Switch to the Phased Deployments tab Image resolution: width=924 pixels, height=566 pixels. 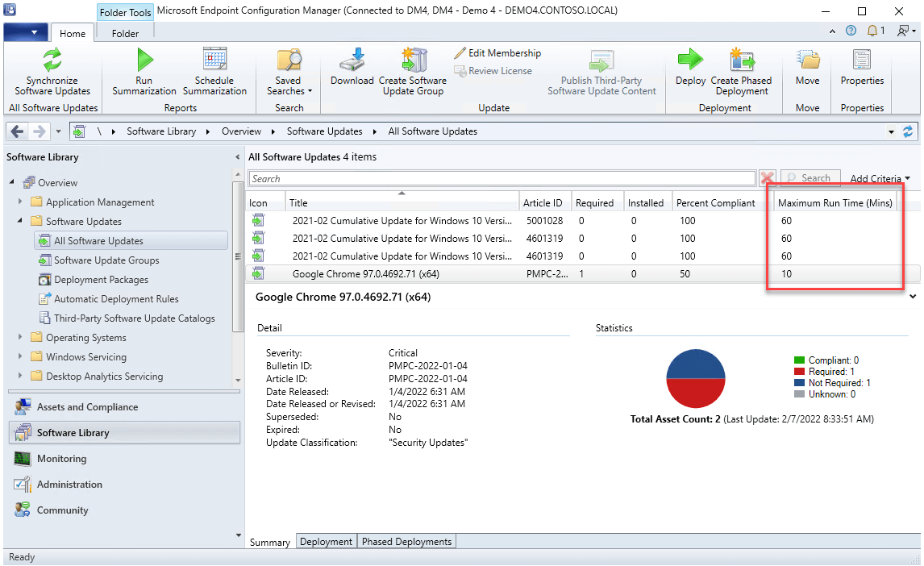[406, 541]
